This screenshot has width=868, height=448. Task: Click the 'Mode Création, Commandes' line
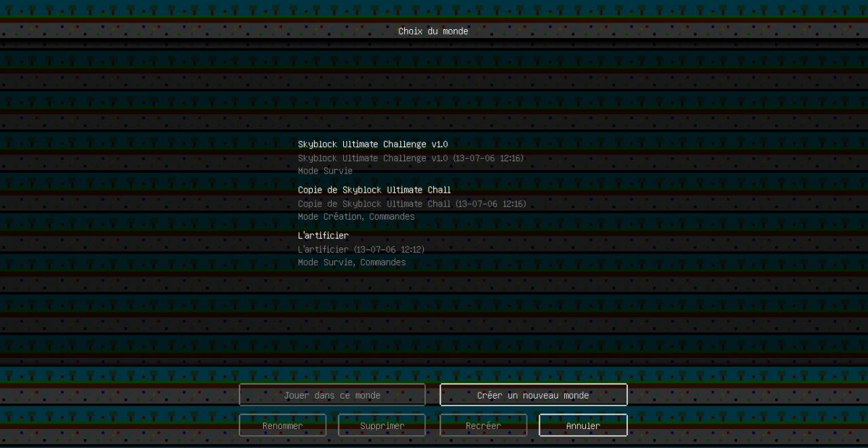pos(356,216)
